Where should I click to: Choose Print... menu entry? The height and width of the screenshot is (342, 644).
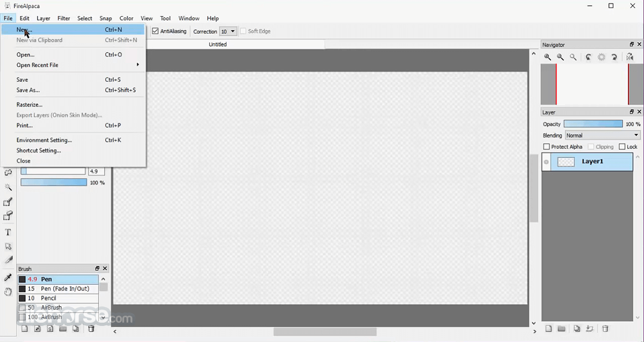click(x=73, y=125)
